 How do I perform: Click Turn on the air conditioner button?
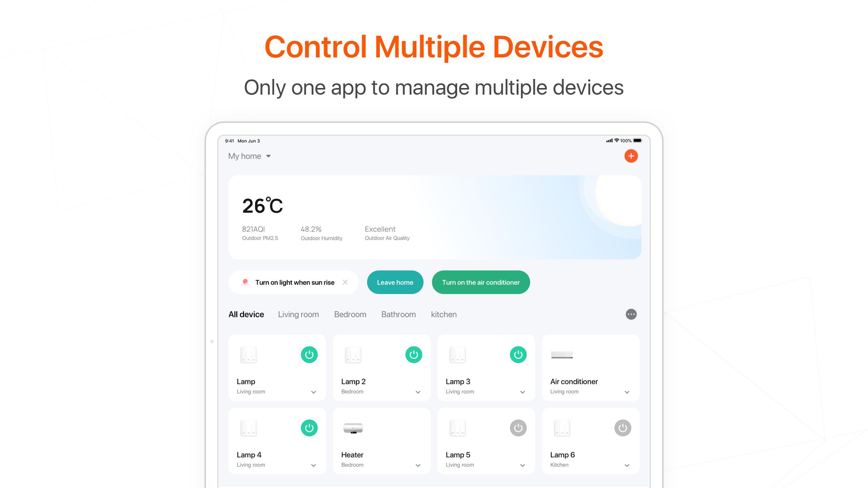coord(480,282)
